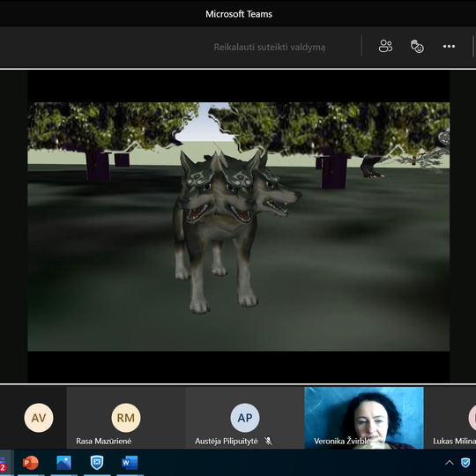Select the AV participant avatar

pos(39,418)
